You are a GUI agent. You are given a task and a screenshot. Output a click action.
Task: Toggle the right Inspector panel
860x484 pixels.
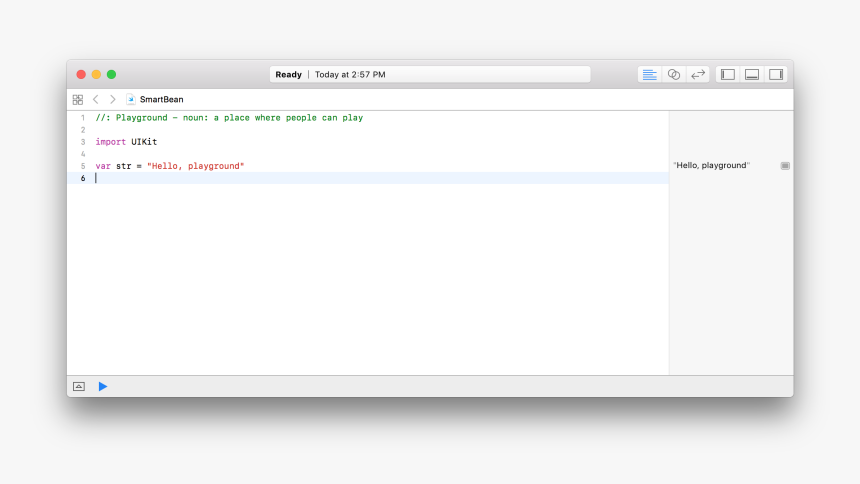click(x=776, y=74)
